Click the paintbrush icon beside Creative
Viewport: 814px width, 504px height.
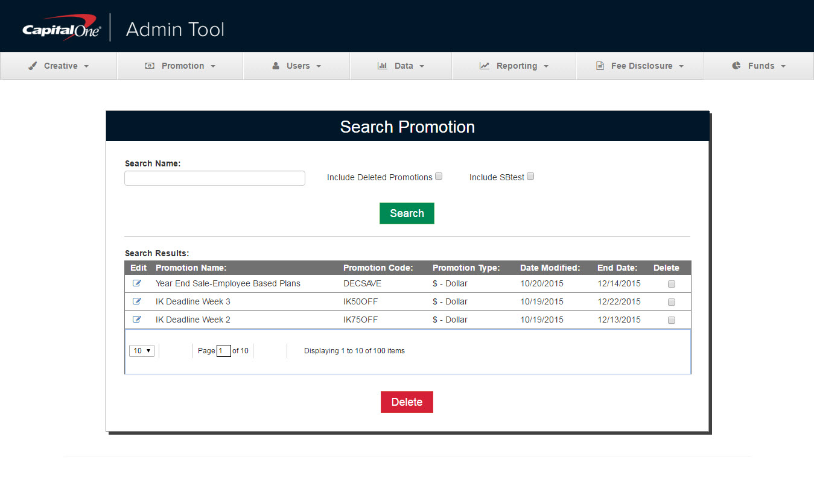33,66
